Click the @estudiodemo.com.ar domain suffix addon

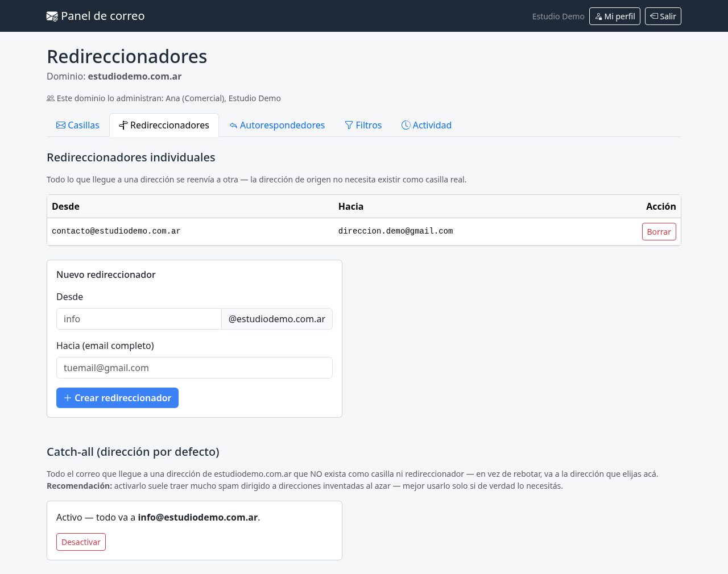(277, 319)
